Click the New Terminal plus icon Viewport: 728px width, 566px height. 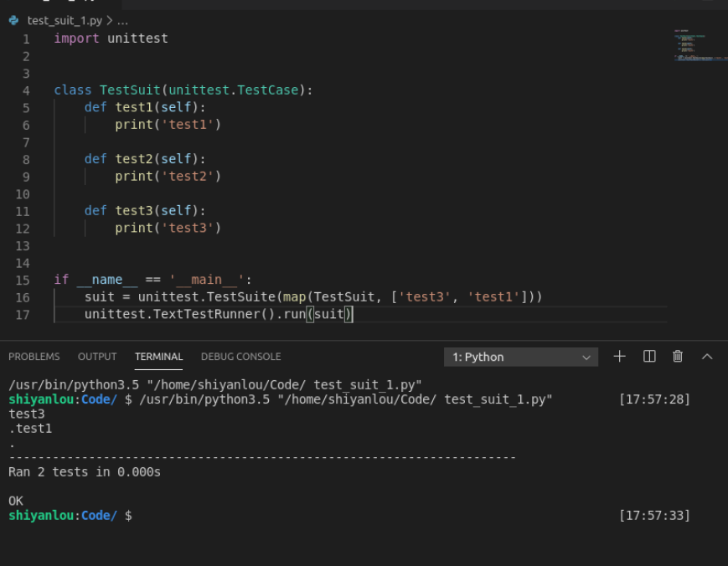point(619,357)
